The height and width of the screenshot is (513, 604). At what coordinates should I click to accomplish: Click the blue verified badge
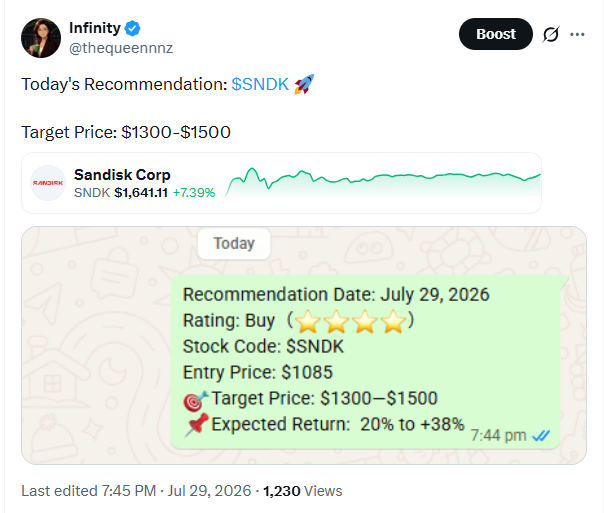point(133,28)
